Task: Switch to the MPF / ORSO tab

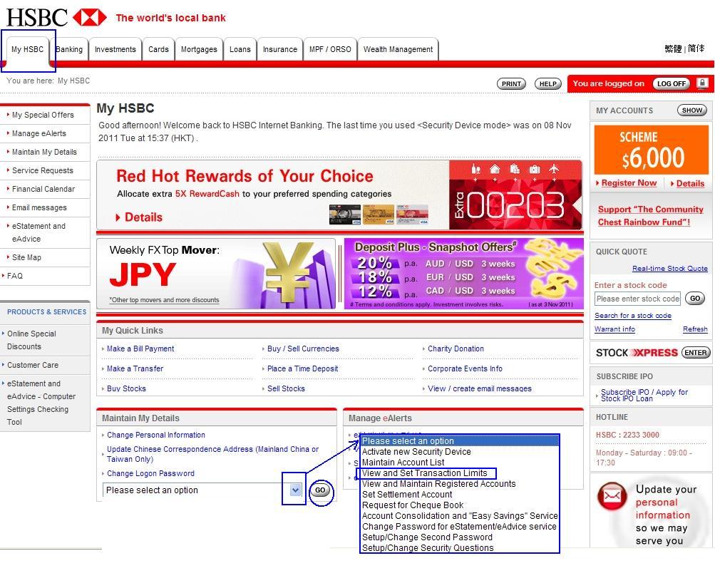Action: (x=330, y=49)
